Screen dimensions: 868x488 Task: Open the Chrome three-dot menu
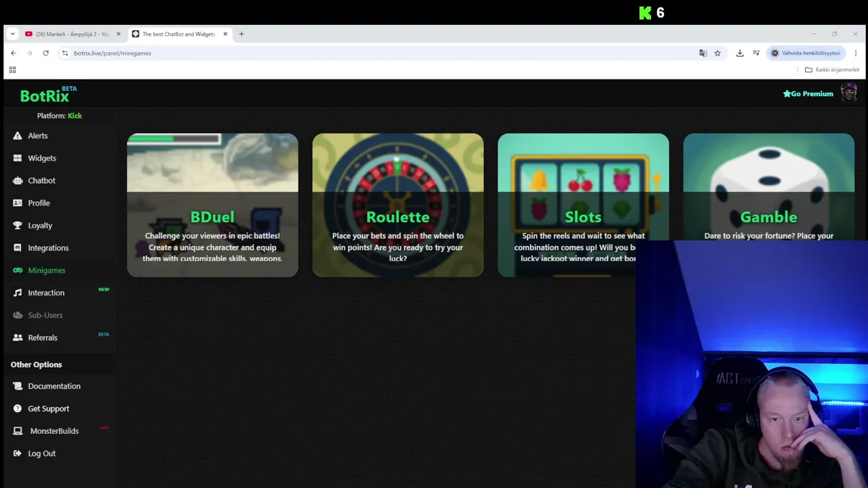tap(856, 53)
